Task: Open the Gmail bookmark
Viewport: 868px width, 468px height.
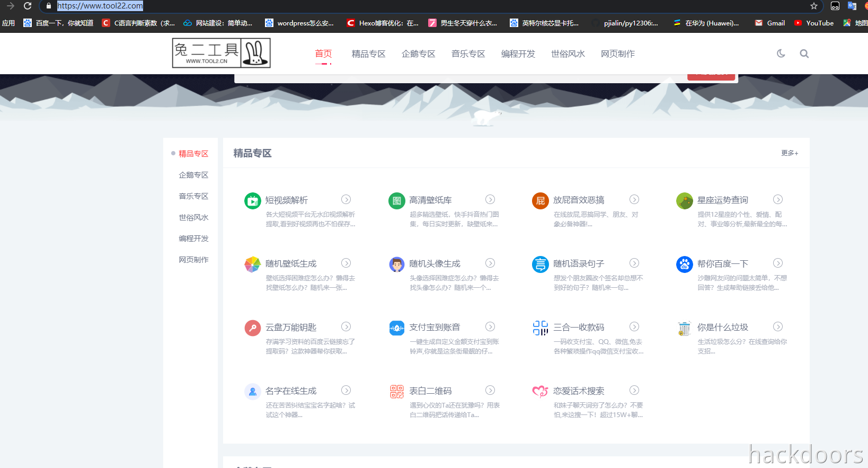Action: [770, 23]
